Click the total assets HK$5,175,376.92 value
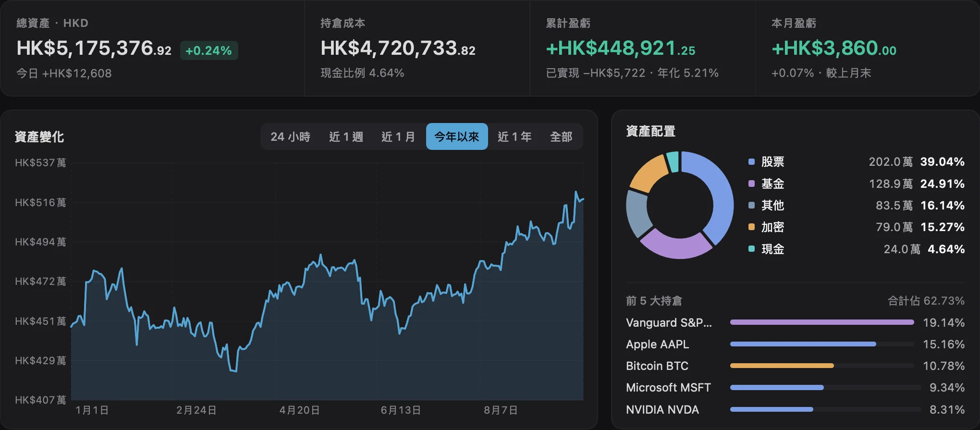Viewport: 980px width, 430px height. [94, 48]
